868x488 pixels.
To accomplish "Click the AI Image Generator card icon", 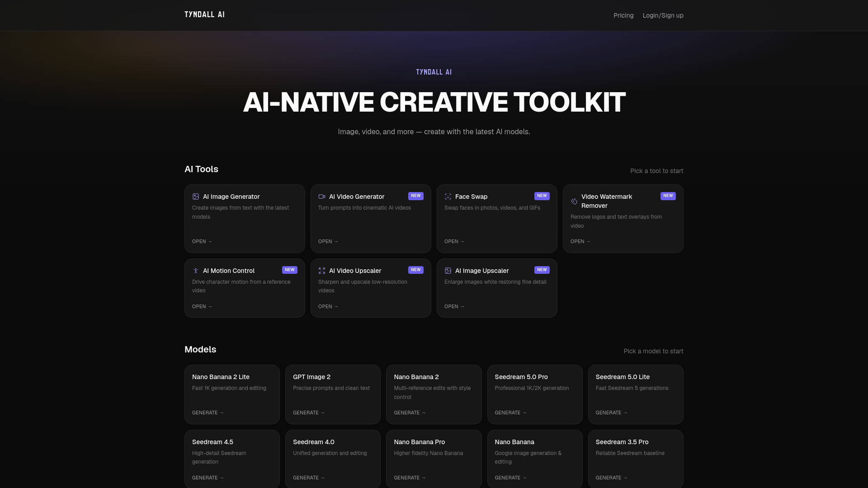I will coord(196,197).
